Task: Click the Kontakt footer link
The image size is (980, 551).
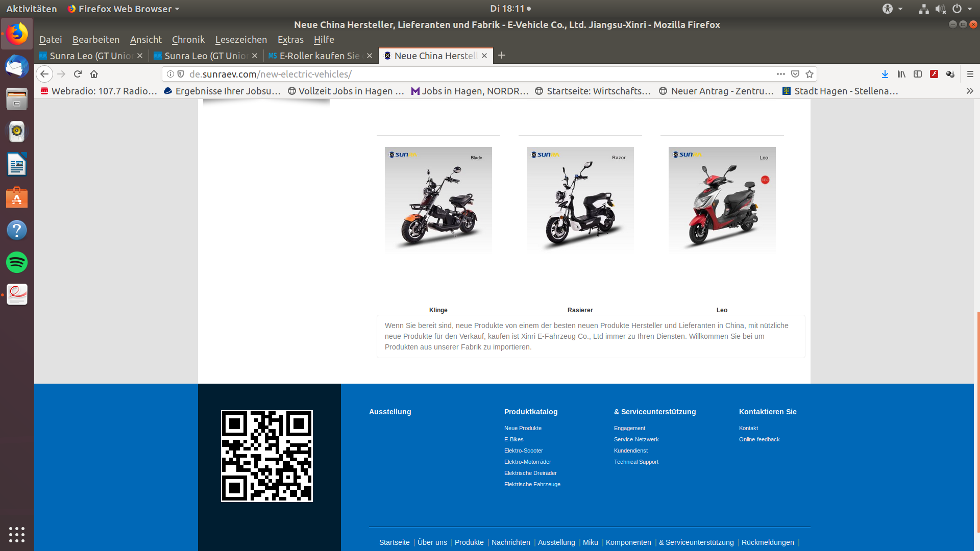Action: (x=748, y=428)
